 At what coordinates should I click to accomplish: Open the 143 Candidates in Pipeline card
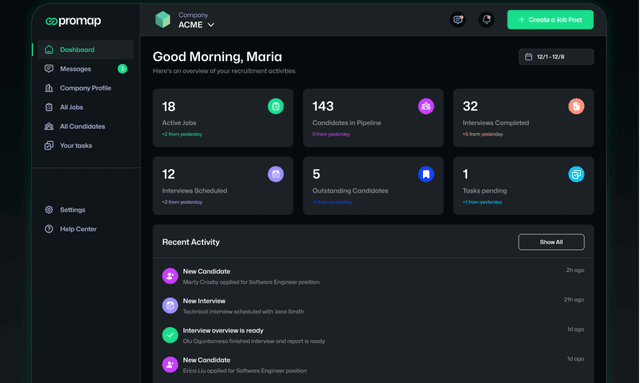point(373,118)
